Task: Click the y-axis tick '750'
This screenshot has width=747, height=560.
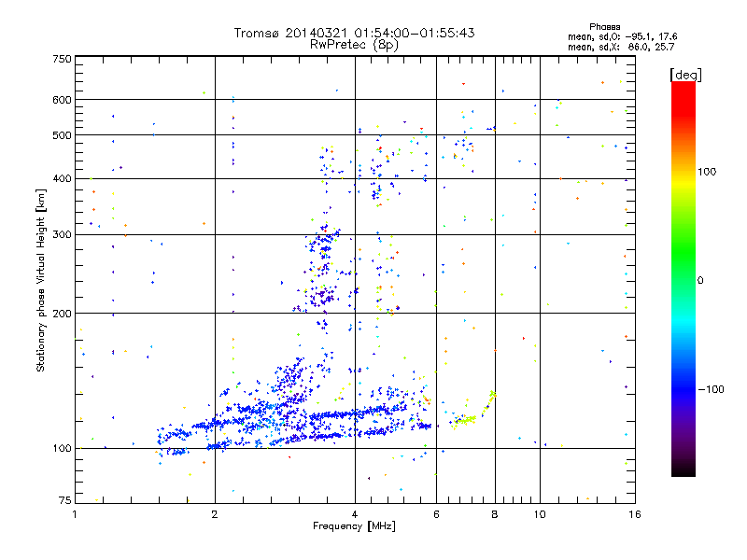Action: 62,59
